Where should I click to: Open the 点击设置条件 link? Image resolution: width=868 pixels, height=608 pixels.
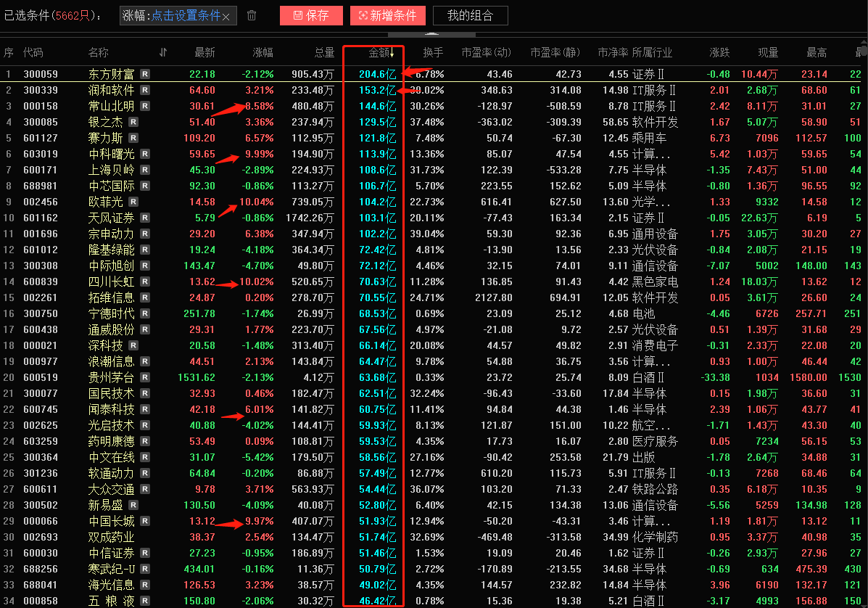186,15
